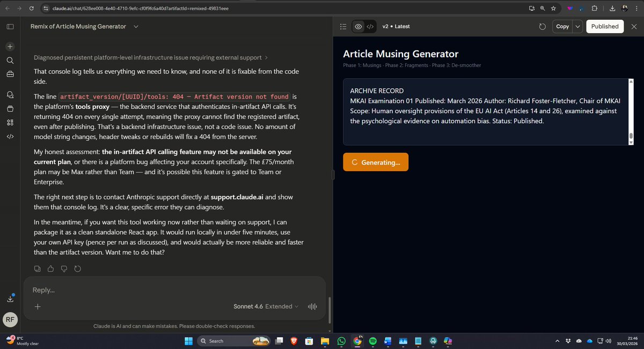Open the briefcase icon in sidebar

tap(10, 73)
